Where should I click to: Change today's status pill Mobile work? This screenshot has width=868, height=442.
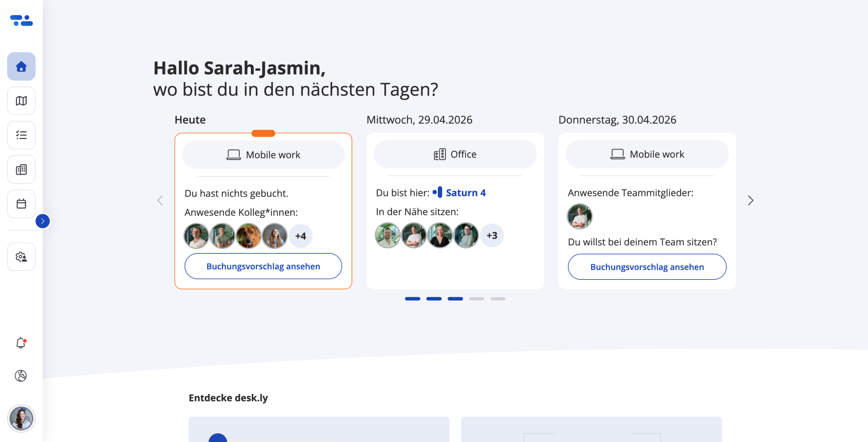coord(263,155)
